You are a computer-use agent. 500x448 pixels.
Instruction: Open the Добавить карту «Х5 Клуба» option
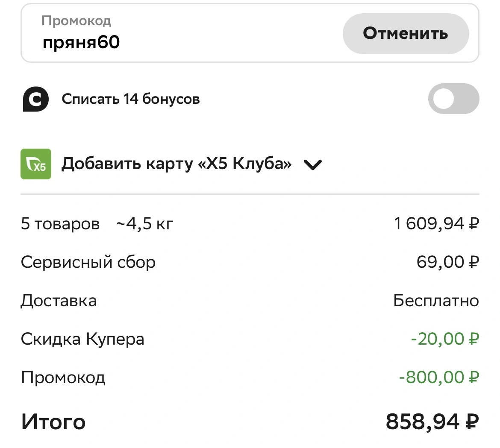point(176,164)
